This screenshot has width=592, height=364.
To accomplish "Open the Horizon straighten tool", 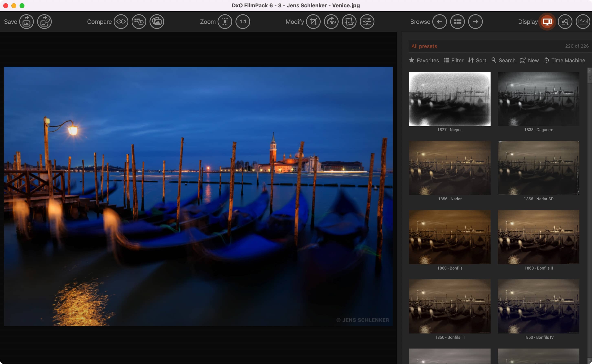I will coord(349,22).
